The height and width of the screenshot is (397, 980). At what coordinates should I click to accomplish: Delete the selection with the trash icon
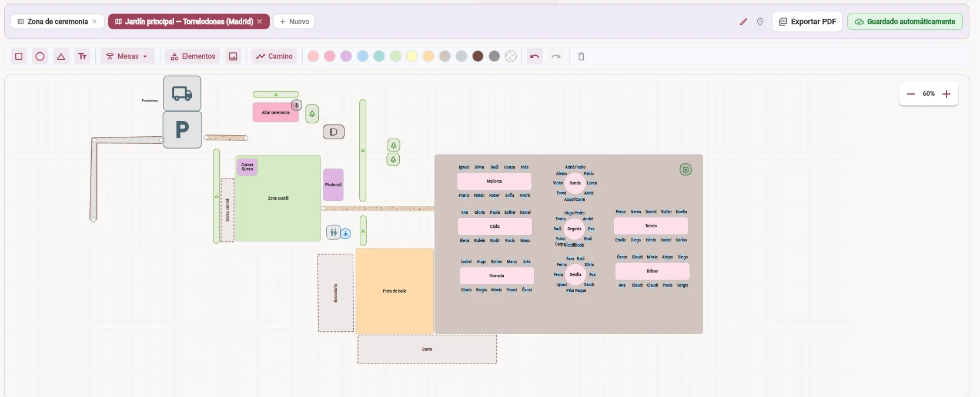pos(581,56)
